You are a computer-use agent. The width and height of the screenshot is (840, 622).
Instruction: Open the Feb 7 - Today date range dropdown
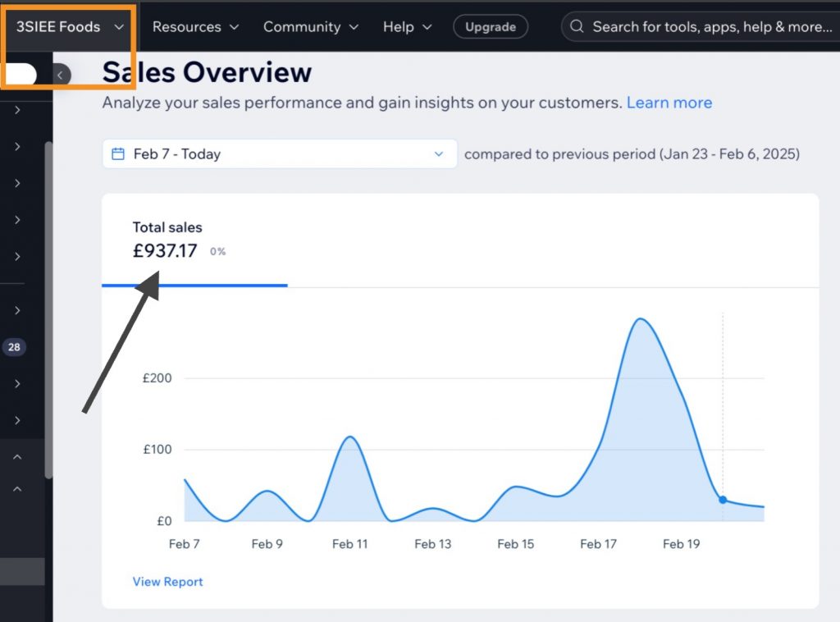click(x=279, y=153)
